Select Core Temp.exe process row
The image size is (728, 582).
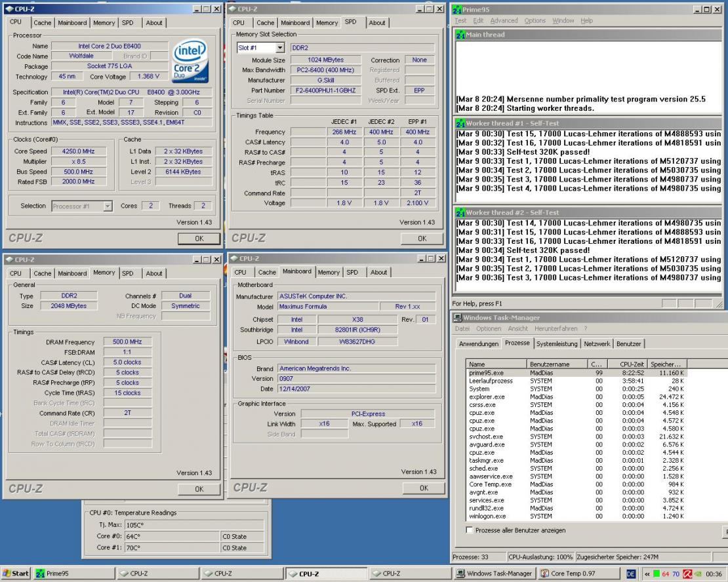coord(576,484)
